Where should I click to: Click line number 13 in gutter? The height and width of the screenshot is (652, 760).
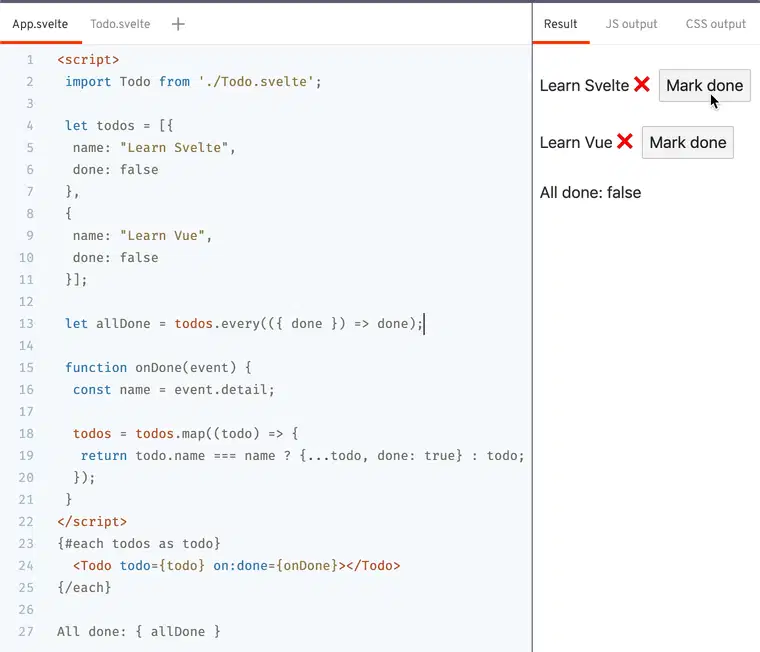[26, 324]
